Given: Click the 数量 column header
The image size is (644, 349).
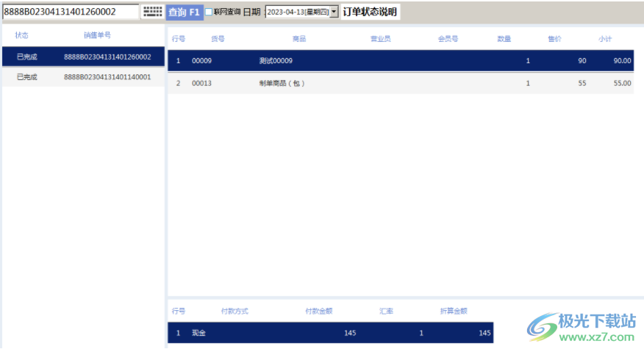Looking at the screenshot, I should (504, 39).
